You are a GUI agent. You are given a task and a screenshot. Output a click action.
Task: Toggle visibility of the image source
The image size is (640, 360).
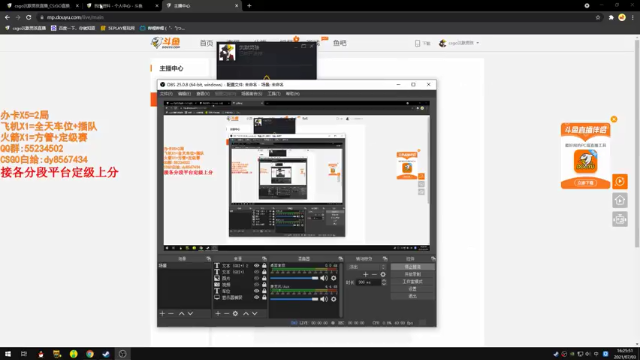(256, 278)
